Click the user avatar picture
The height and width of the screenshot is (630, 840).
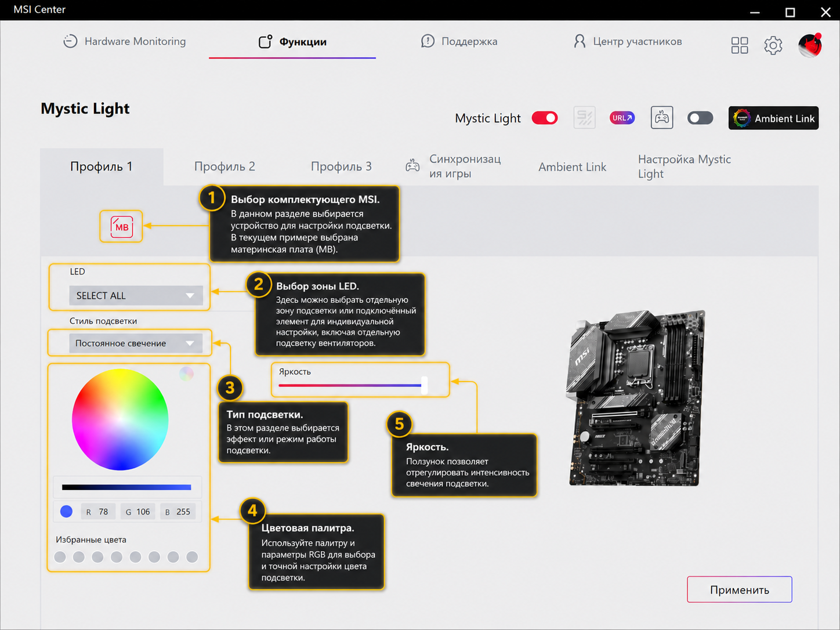pos(810,45)
